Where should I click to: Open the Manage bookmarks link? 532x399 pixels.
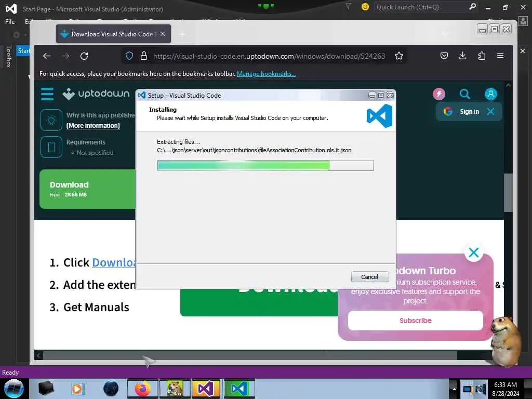click(267, 74)
